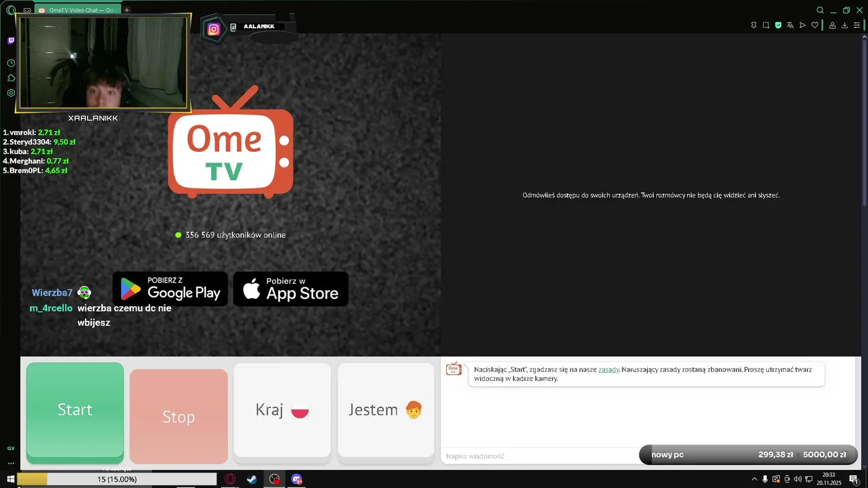
Task: Open Steam from the taskbar
Action: click(252, 479)
